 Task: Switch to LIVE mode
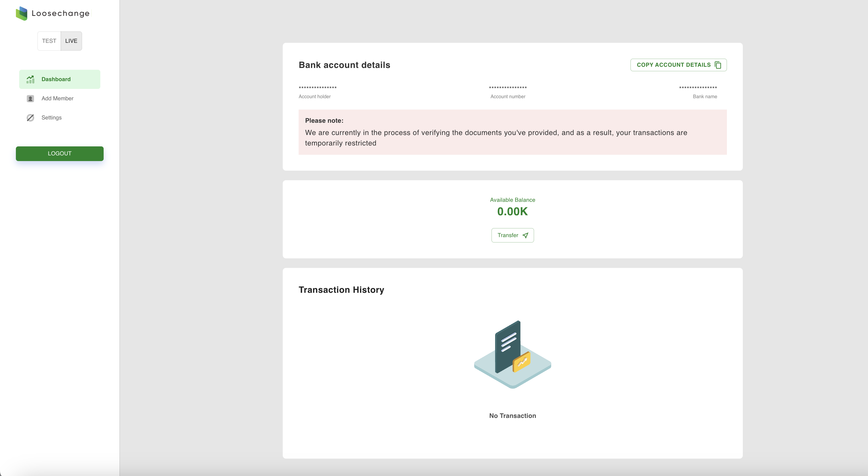click(71, 41)
